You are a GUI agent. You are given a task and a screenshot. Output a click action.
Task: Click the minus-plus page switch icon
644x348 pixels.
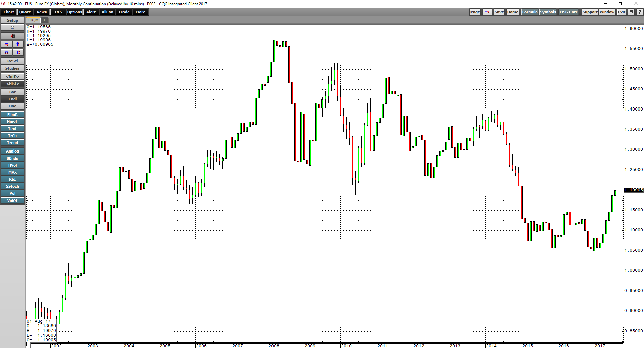[487, 12]
